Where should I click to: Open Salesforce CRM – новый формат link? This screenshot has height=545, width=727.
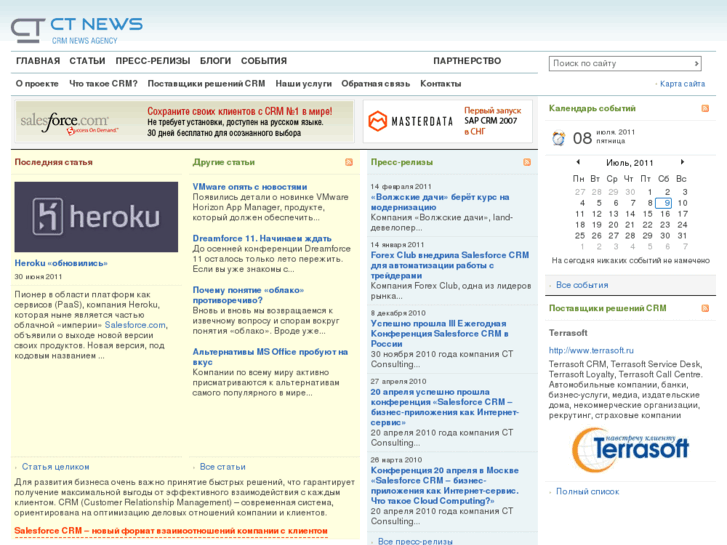click(x=171, y=531)
